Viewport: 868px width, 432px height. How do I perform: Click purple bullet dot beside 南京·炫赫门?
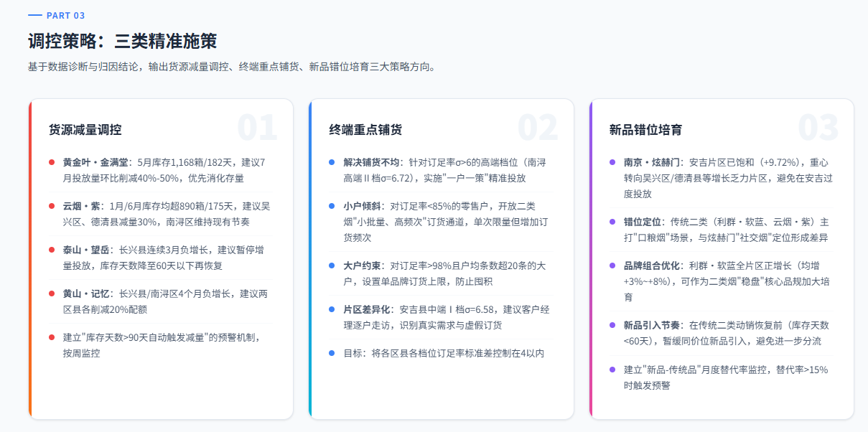tap(612, 162)
